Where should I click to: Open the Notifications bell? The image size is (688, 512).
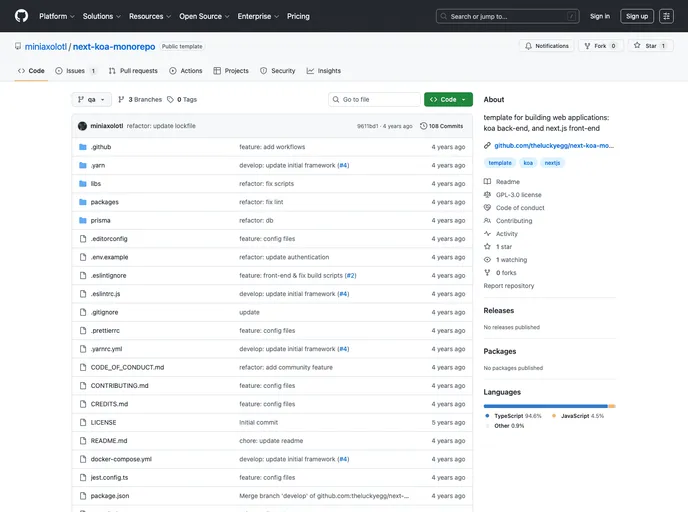tap(546, 46)
